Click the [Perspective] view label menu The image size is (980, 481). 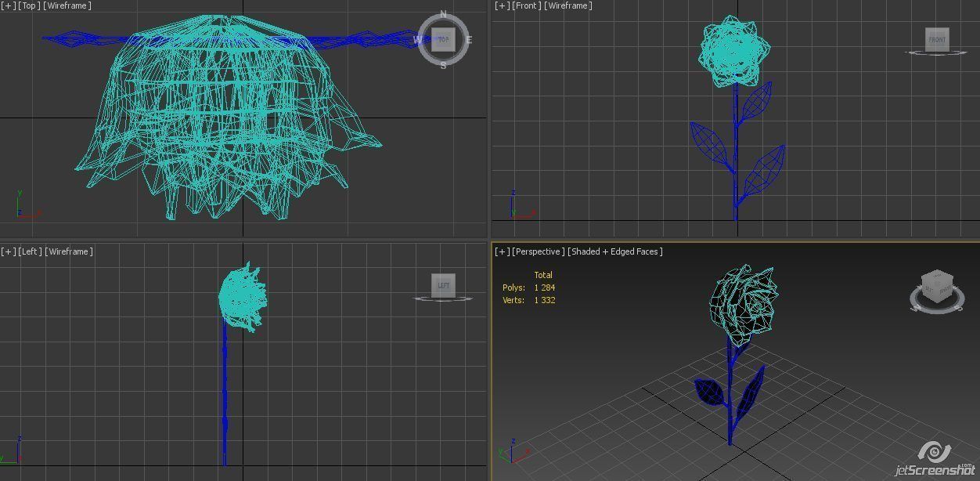coord(539,251)
